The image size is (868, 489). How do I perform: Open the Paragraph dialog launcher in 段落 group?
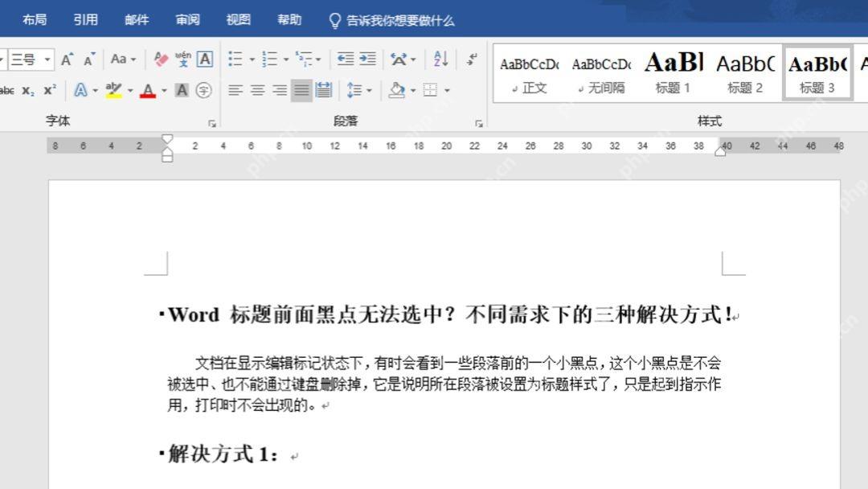[x=479, y=124]
